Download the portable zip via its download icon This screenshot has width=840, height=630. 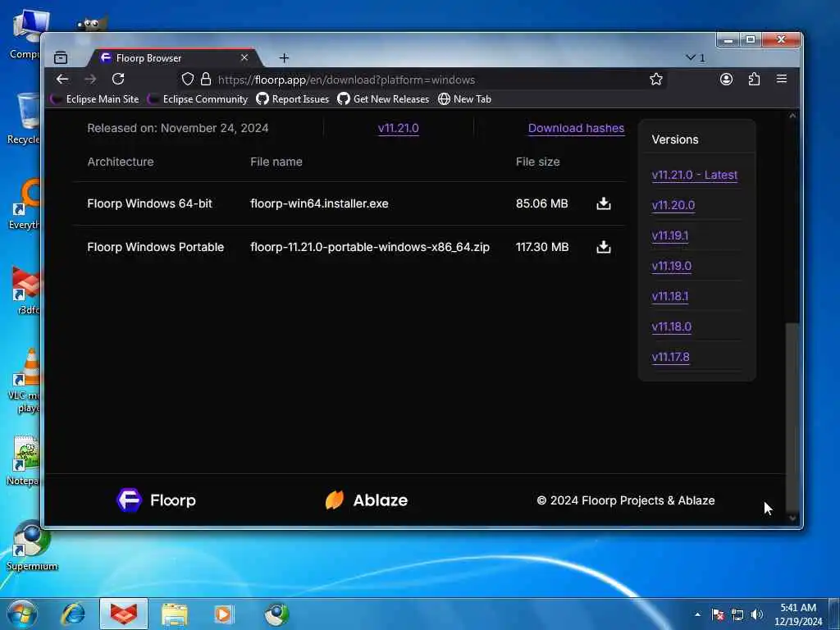[604, 247]
